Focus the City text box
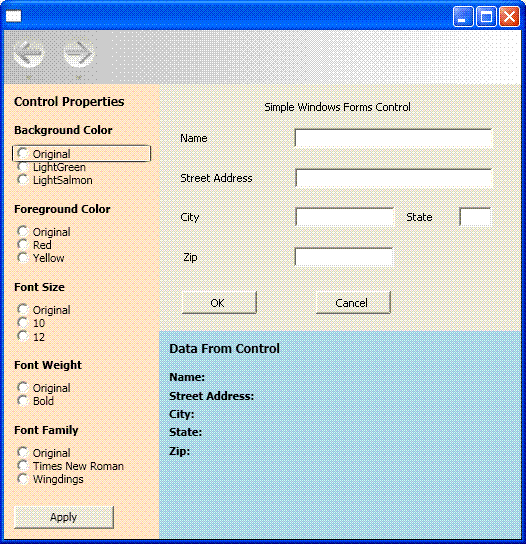Screen dimensions: 526x544 [344, 217]
